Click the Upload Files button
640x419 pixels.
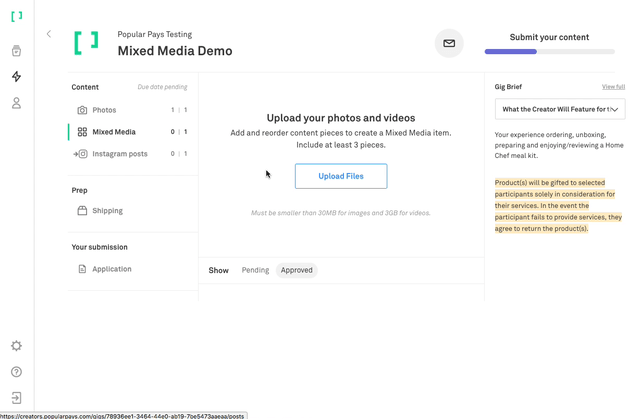[341, 176]
